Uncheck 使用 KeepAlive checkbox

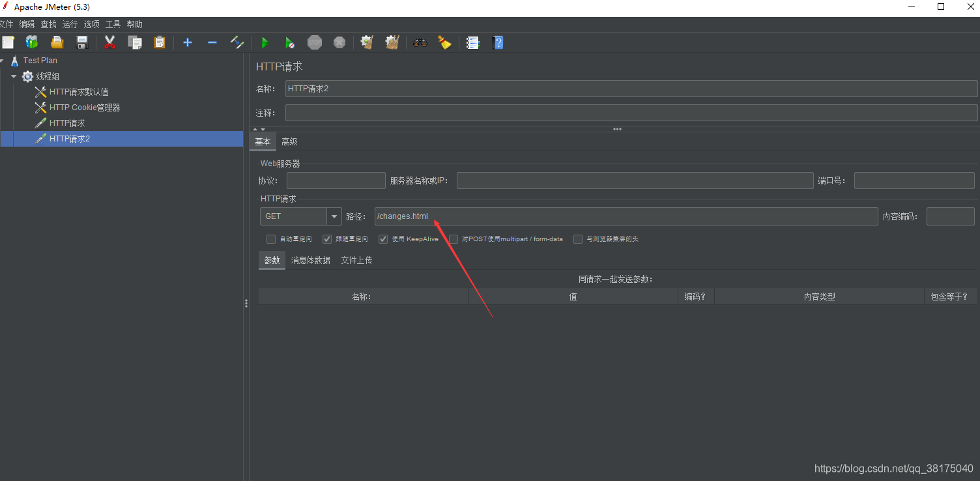tap(383, 239)
